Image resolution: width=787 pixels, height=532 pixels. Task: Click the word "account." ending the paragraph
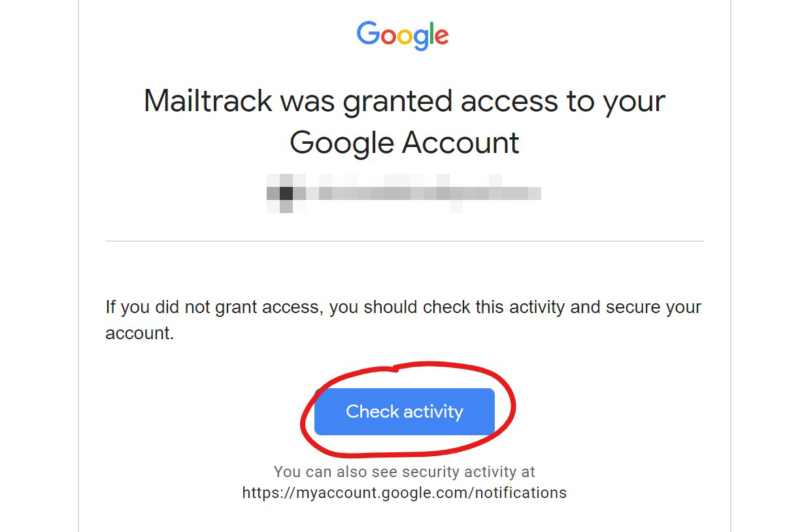pos(139,333)
